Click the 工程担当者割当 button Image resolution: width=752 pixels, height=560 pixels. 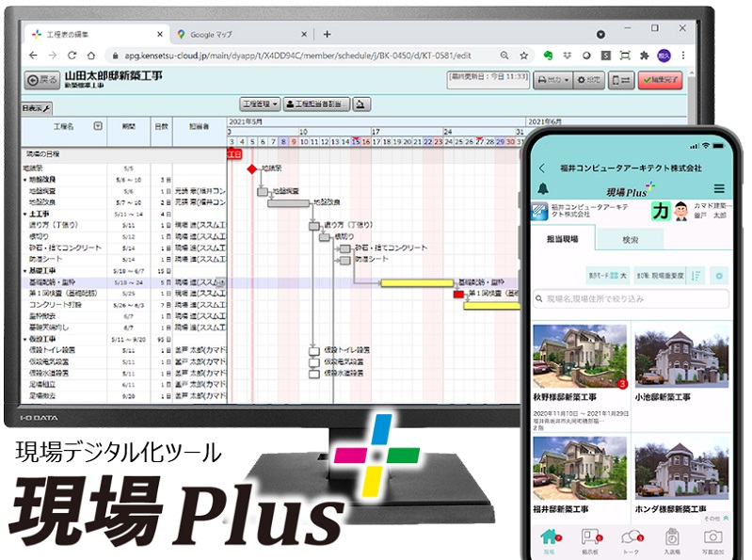click(316, 104)
